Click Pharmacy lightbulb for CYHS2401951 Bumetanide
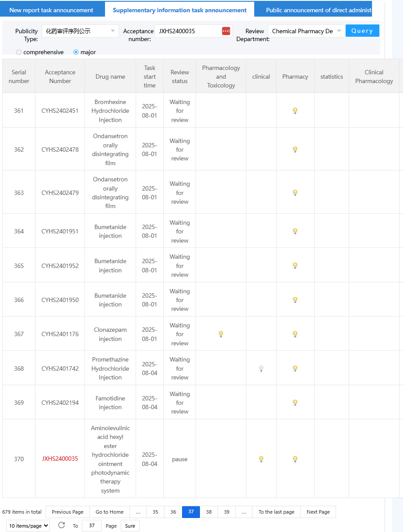 click(x=295, y=231)
